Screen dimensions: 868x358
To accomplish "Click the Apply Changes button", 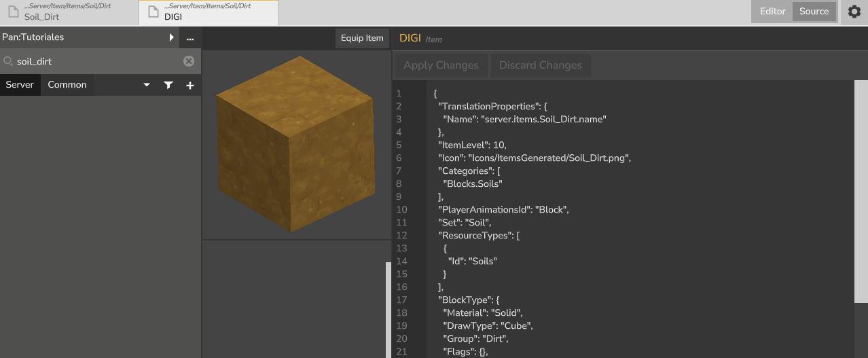I will [x=441, y=65].
